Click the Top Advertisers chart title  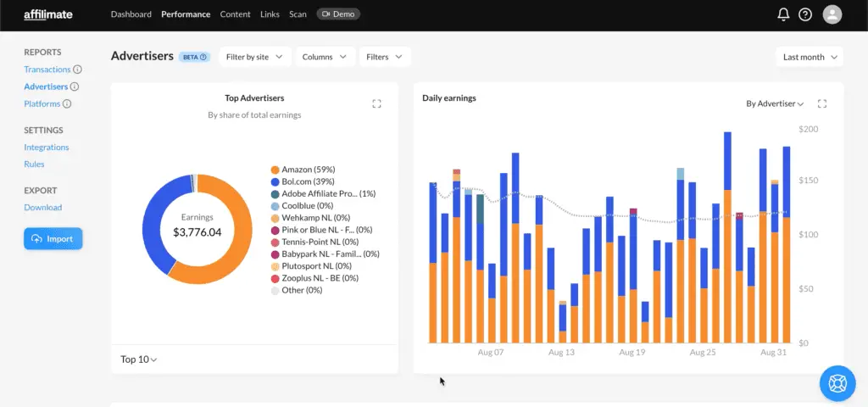[x=254, y=98]
